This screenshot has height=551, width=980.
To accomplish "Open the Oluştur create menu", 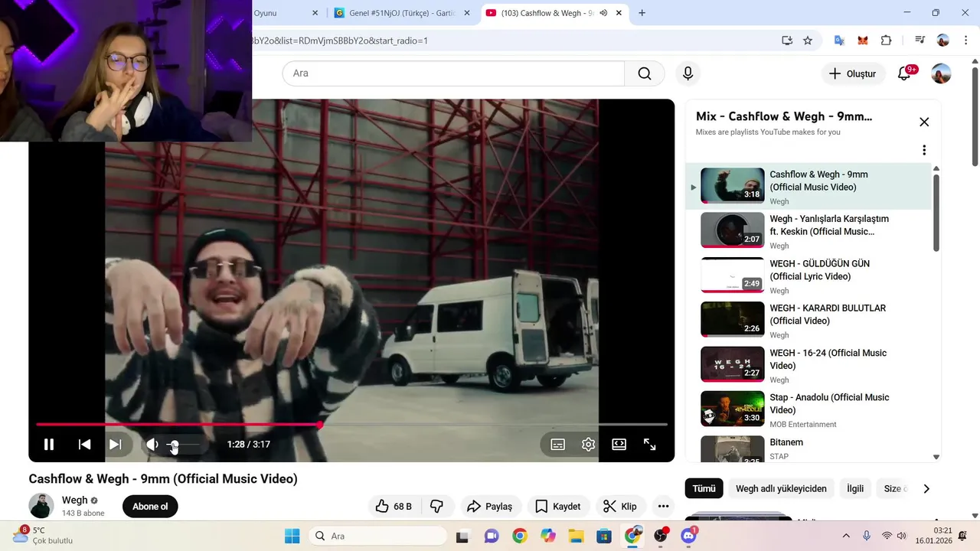I will click(x=853, y=73).
